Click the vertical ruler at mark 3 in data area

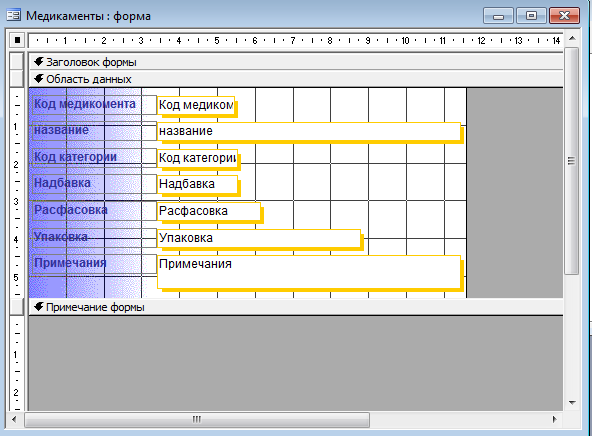point(16,201)
